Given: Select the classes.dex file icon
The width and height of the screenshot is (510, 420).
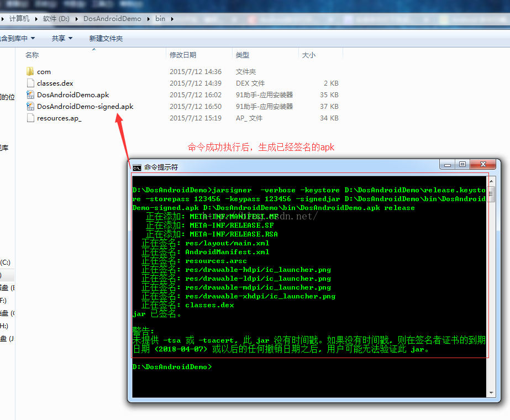Looking at the screenshot, I should (x=30, y=83).
